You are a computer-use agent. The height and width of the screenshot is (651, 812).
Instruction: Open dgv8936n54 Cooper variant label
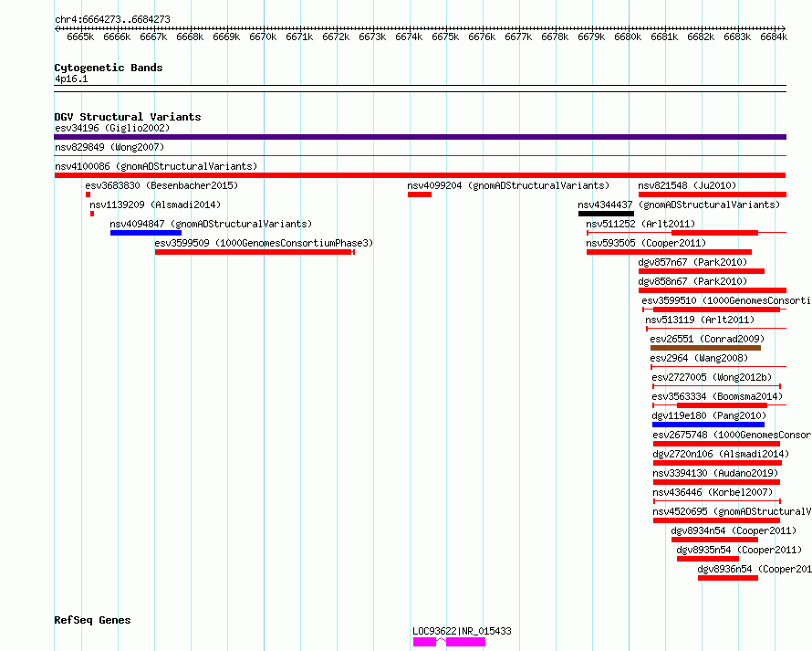[x=755, y=569]
